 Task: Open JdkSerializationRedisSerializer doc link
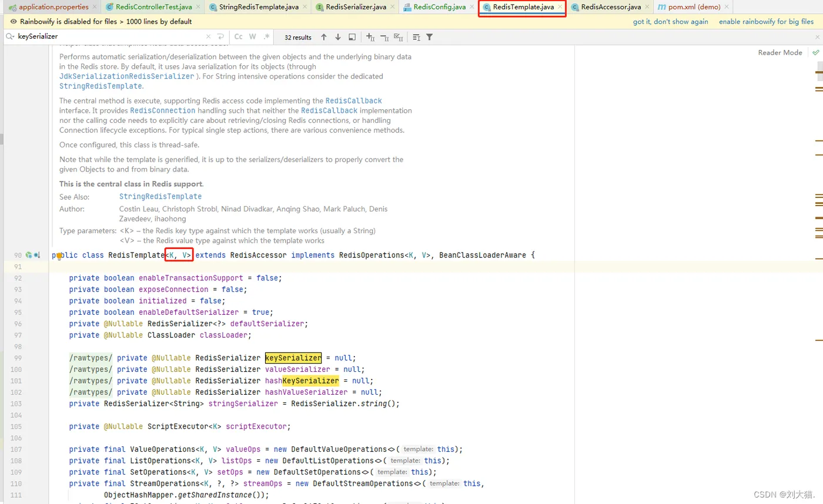click(x=126, y=76)
